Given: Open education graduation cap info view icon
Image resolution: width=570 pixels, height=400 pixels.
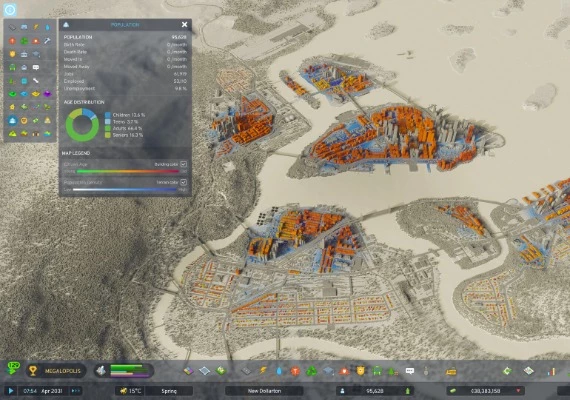Looking at the screenshot, I should point(36,54).
